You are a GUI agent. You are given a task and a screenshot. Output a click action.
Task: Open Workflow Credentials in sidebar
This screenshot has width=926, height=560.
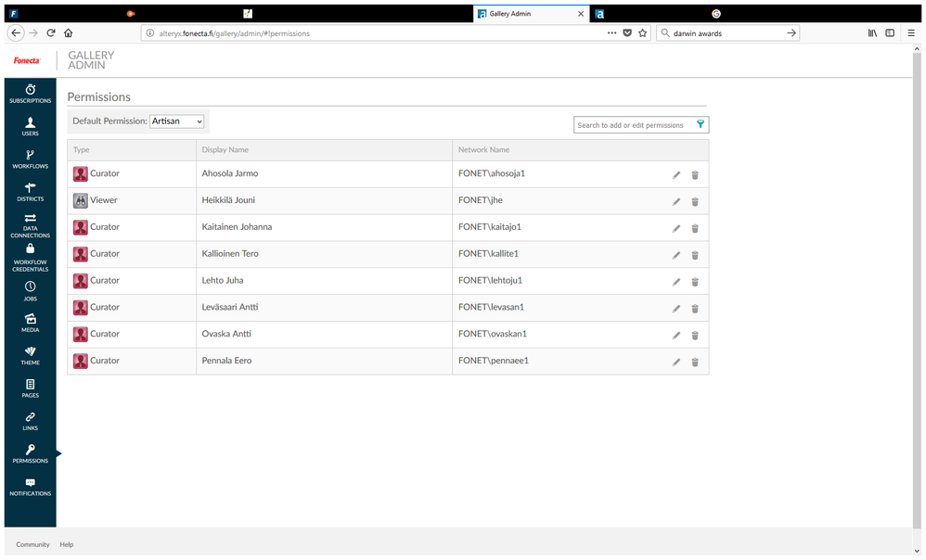point(30,258)
